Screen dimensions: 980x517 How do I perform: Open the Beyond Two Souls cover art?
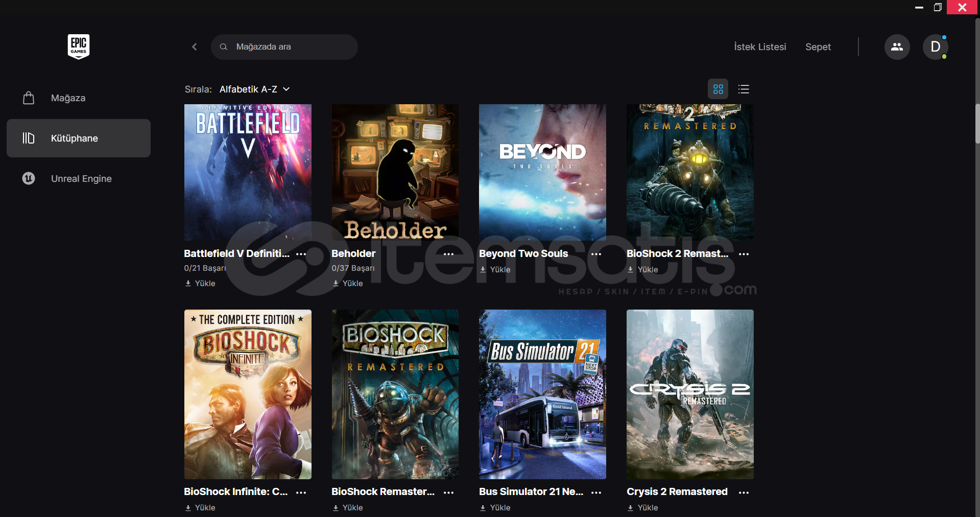(x=542, y=173)
